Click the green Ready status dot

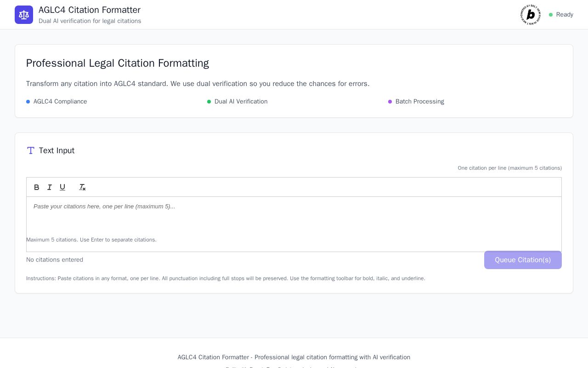(x=551, y=15)
